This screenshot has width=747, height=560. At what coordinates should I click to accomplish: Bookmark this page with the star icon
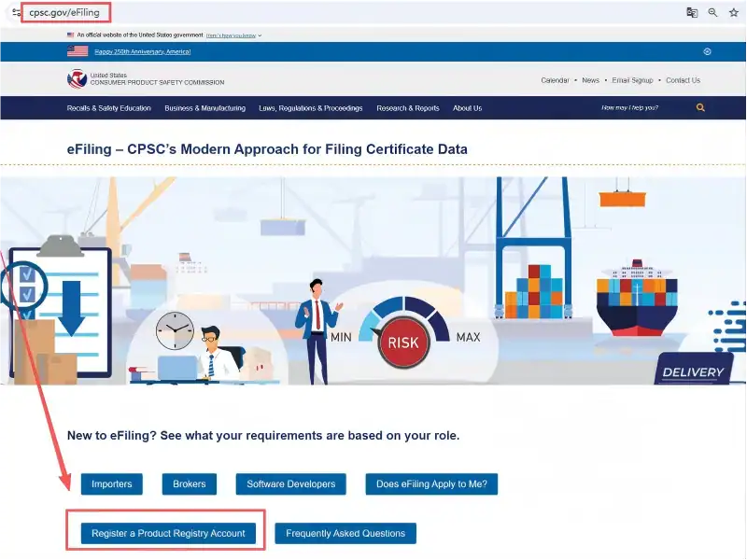coord(734,13)
